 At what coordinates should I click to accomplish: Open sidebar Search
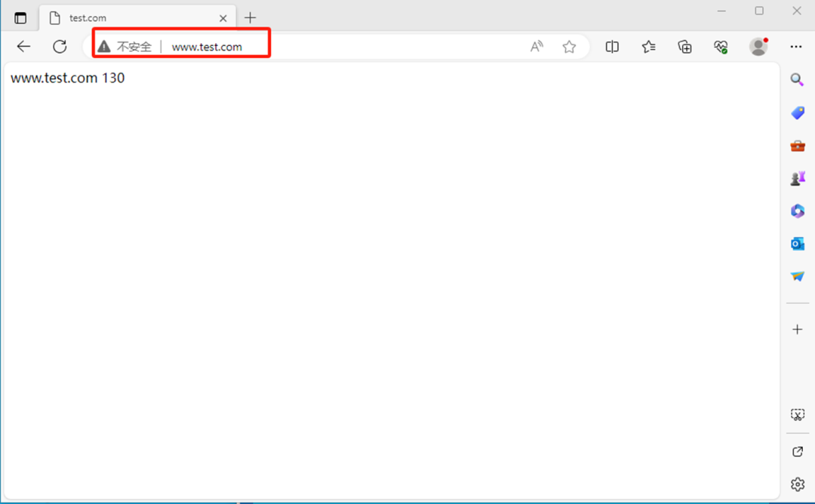[x=797, y=80]
